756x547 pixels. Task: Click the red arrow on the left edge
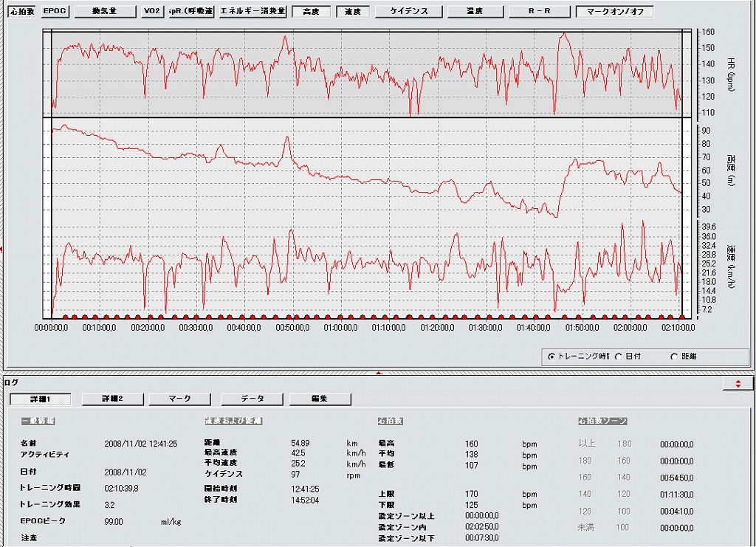(x=1, y=250)
